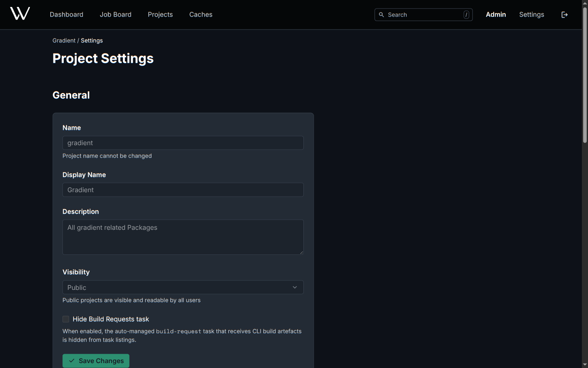Click the Visibility field label
This screenshot has height=368, width=588.
pos(76,272)
